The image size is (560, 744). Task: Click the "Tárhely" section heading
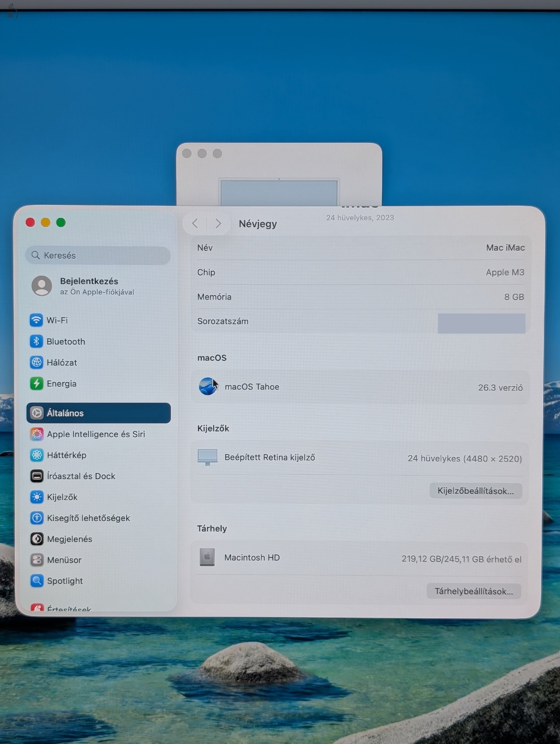[212, 528]
